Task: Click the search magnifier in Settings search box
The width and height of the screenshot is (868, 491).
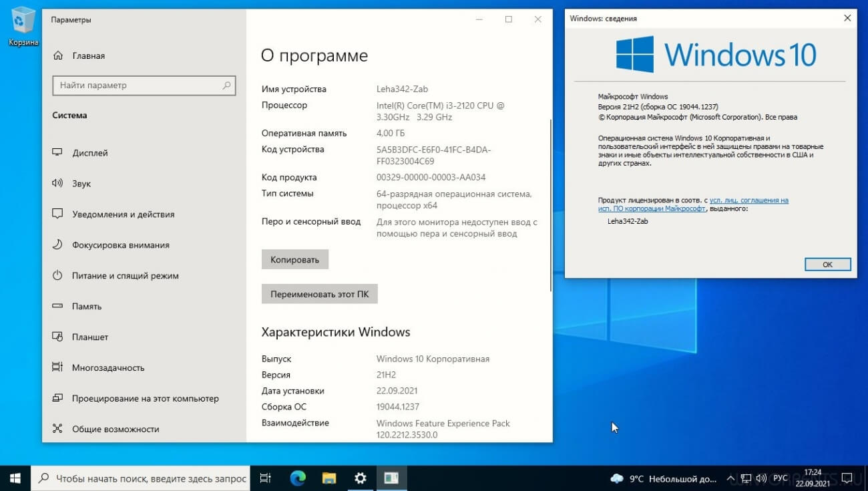Action: (x=226, y=86)
